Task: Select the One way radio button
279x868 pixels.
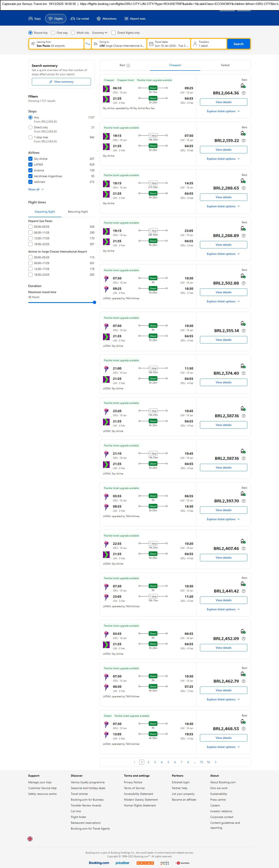Action: [x=53, y=33]
